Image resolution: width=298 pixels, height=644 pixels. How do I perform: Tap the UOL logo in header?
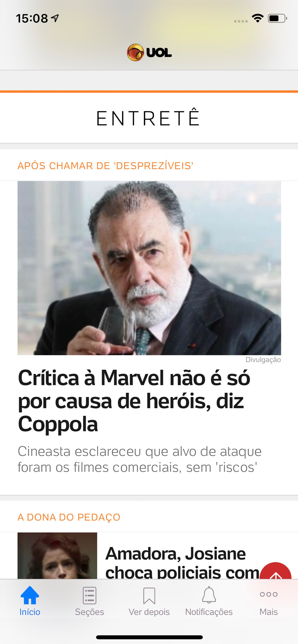click(x=149, y=52)
